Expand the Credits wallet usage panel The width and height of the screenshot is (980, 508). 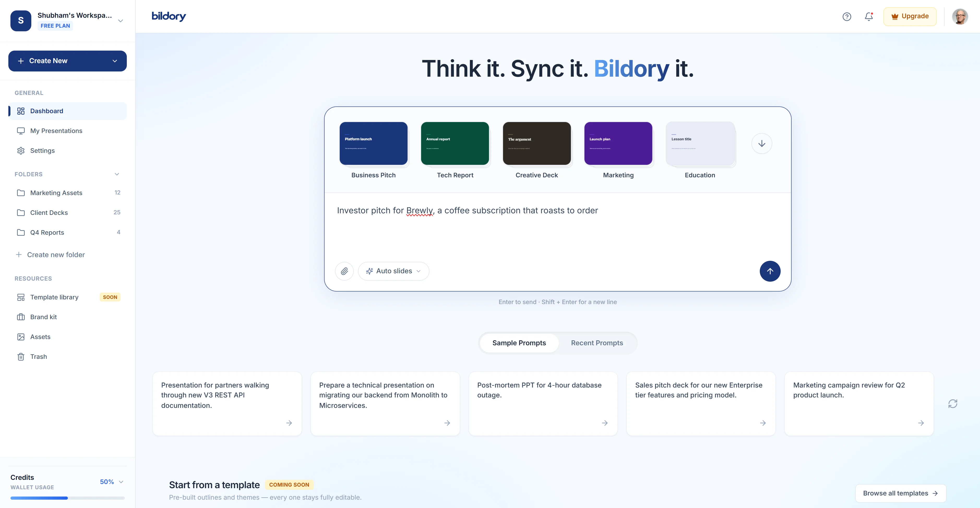121,482
